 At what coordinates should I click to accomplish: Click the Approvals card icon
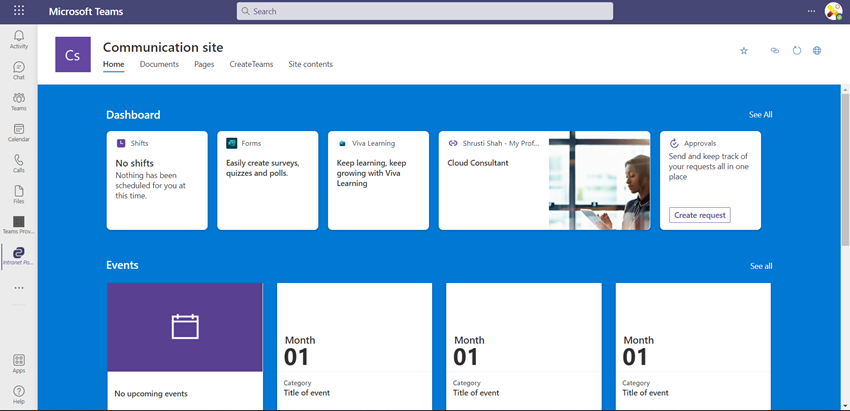point(674,143)
